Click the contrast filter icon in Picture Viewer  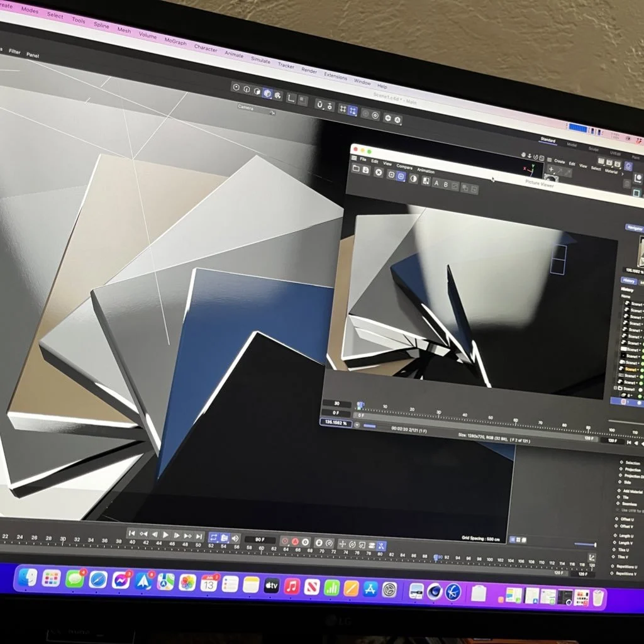point(413,179)
